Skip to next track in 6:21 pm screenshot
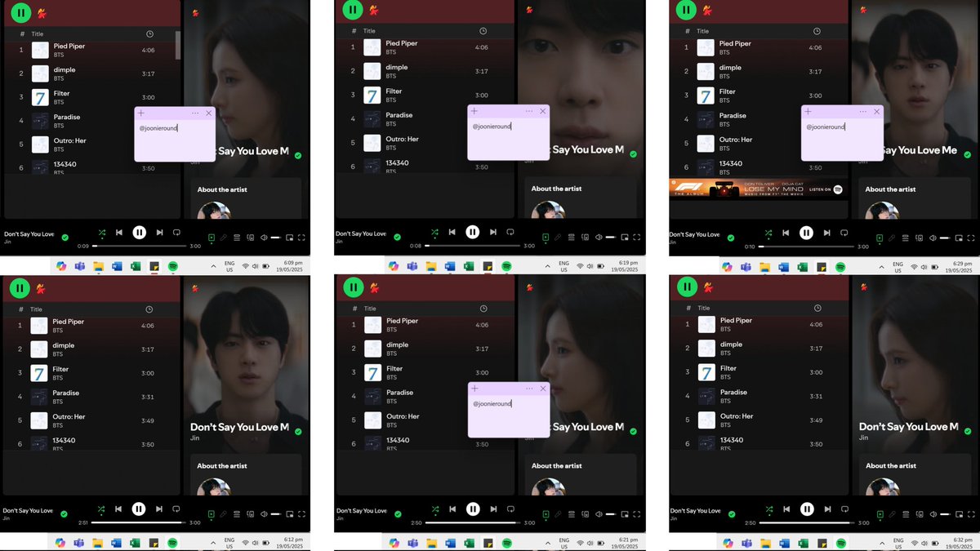Screen dimensions: 980x551 [x=492, y=509]
